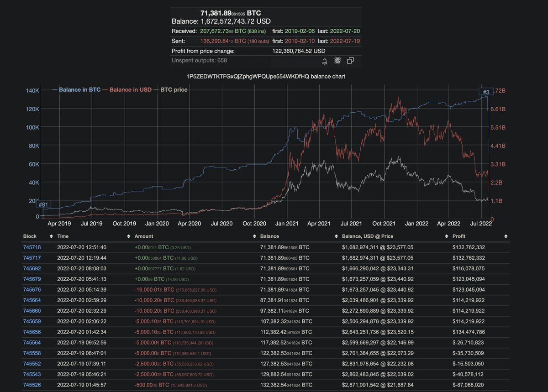
Task: Open block 745718 link
Action: tap(32, 247)
